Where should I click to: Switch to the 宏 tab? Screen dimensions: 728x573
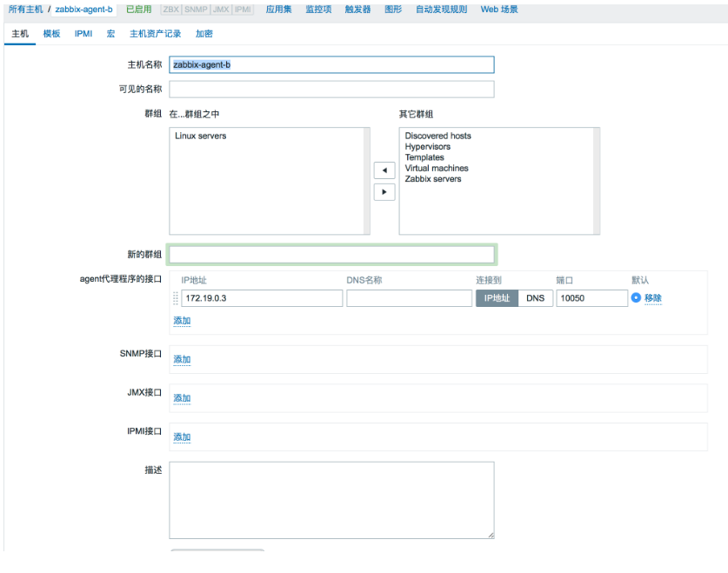click(110, 34)
